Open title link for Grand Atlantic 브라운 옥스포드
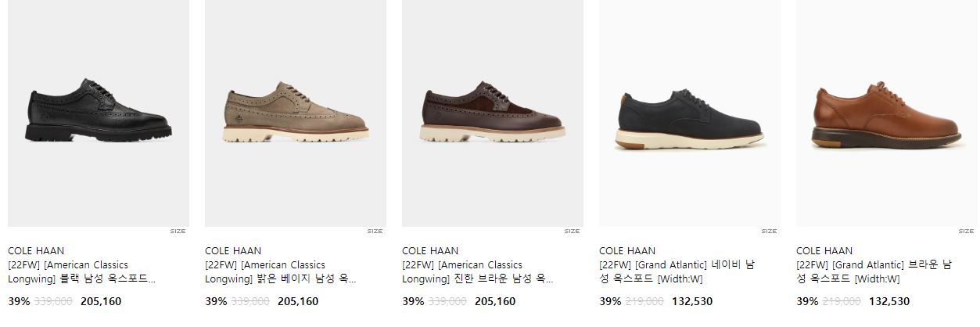Image resolution: width=980 pixels, height=327 pixels. [x=874, y=271]
